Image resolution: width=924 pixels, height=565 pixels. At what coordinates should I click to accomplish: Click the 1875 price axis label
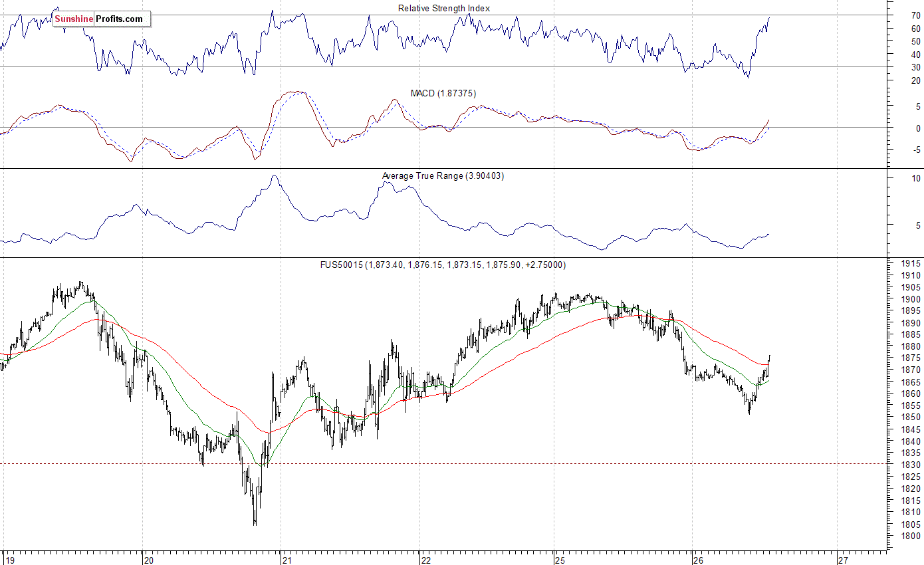(911, 358)
